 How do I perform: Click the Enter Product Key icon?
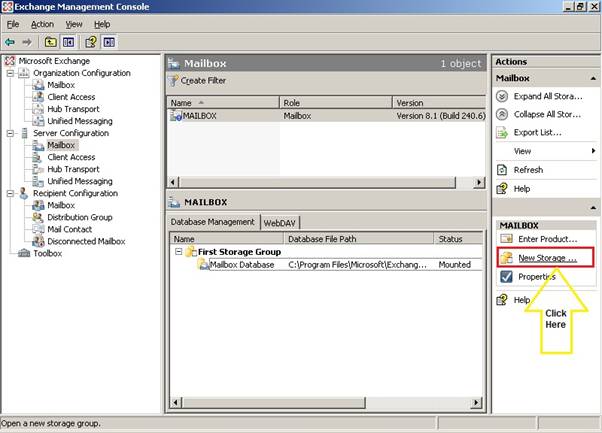tap(506, 239)
